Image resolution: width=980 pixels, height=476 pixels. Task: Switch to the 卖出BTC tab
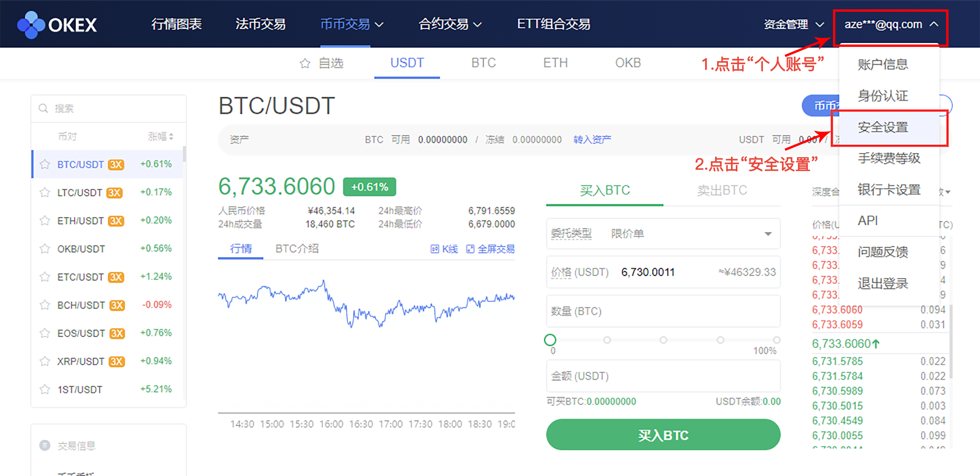722,190
